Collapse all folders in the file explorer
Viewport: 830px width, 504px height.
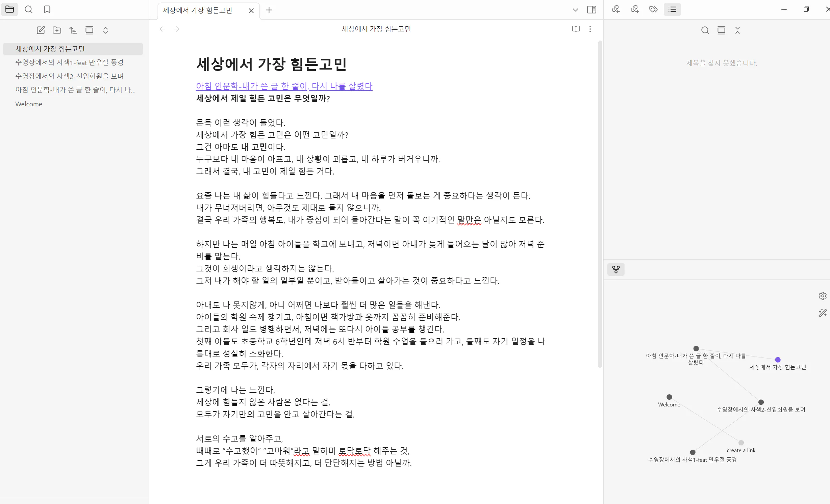106,30
